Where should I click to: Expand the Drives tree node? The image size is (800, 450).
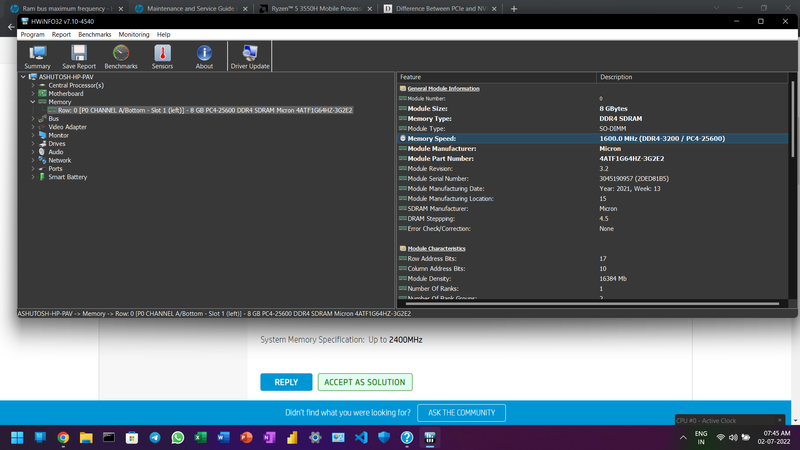coord(33,144)
